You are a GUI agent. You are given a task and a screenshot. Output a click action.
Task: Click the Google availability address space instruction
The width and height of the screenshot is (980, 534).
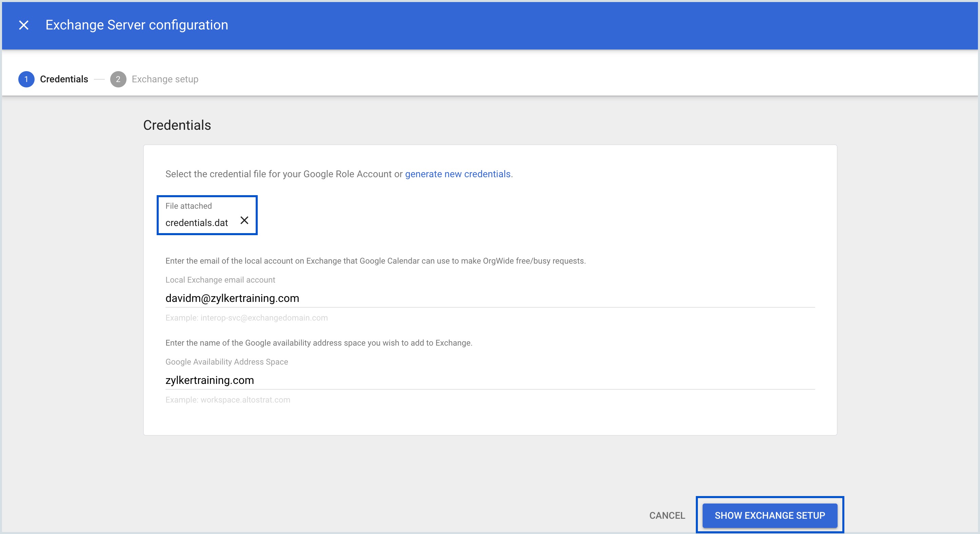click(319, 343)
